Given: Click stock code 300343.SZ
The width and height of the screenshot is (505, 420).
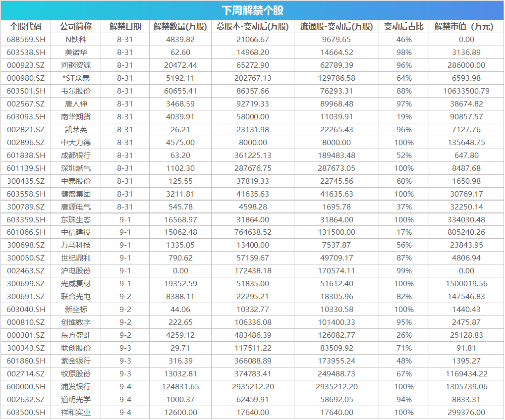Looking at the screenshot, I should click(26, 348).
